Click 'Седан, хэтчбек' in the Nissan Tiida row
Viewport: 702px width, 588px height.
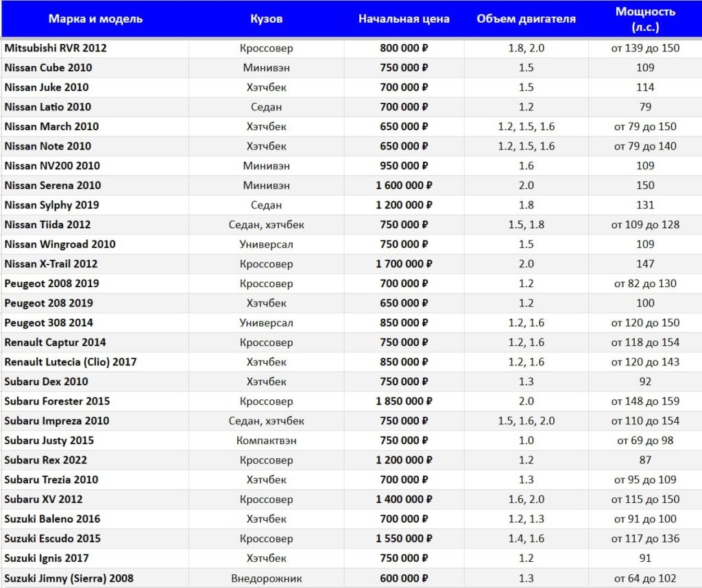(x=267, y=225)
